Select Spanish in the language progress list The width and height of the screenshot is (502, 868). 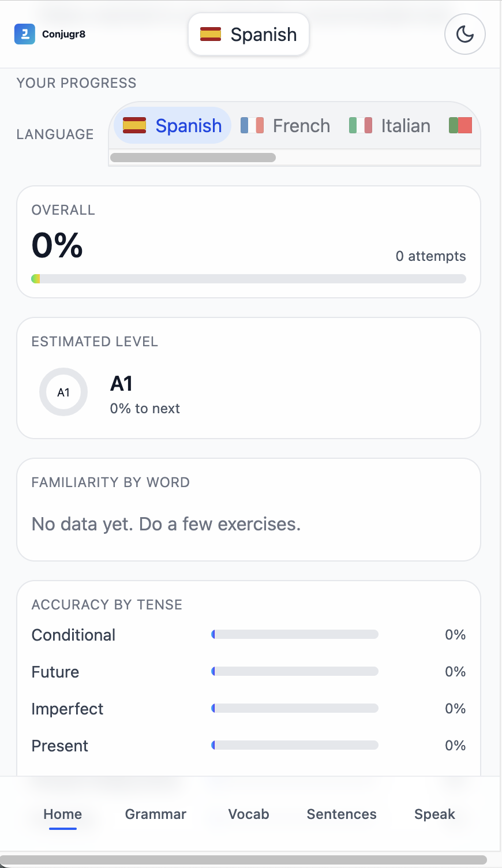(173, 125)
